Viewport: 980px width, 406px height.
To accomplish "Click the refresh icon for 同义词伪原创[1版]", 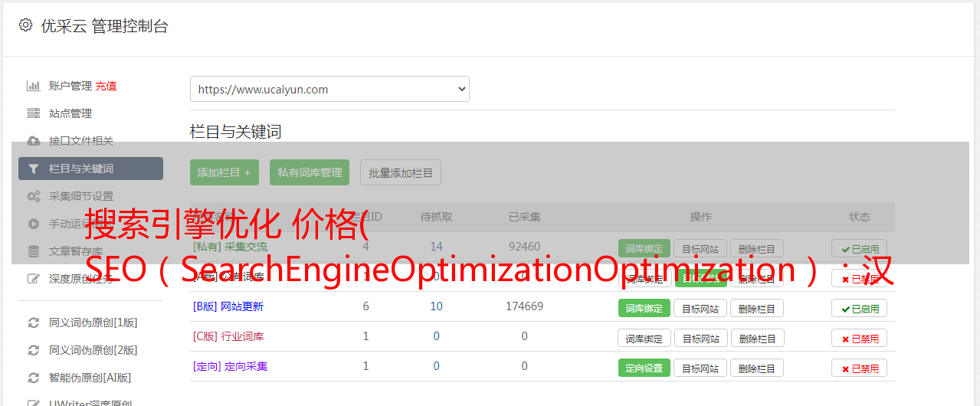I will click(33, 323).
